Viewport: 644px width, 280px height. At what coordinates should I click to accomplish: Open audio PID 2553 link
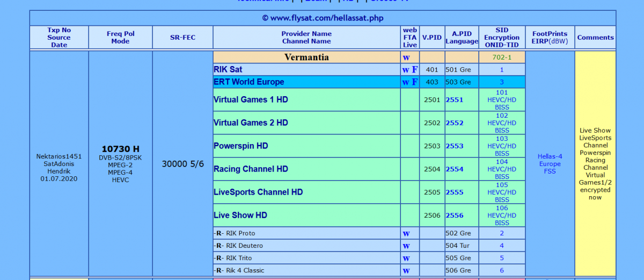[454, 146]
